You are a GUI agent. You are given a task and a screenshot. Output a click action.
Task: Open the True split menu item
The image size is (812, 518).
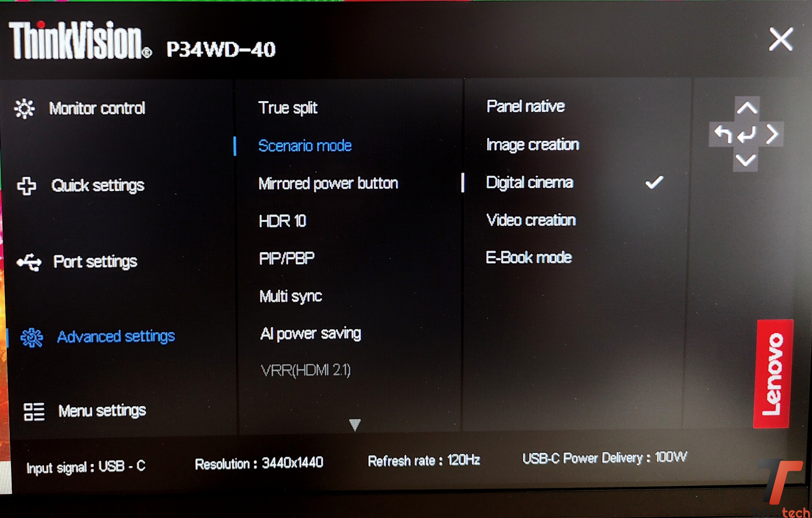coord(288,108)
